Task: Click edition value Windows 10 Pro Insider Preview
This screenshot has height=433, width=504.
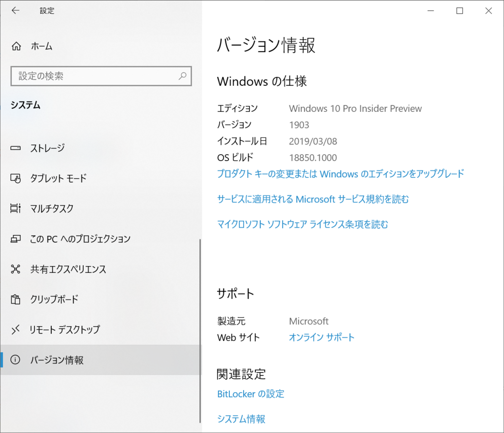Action: pyautogui.click(x=355, y=109)
